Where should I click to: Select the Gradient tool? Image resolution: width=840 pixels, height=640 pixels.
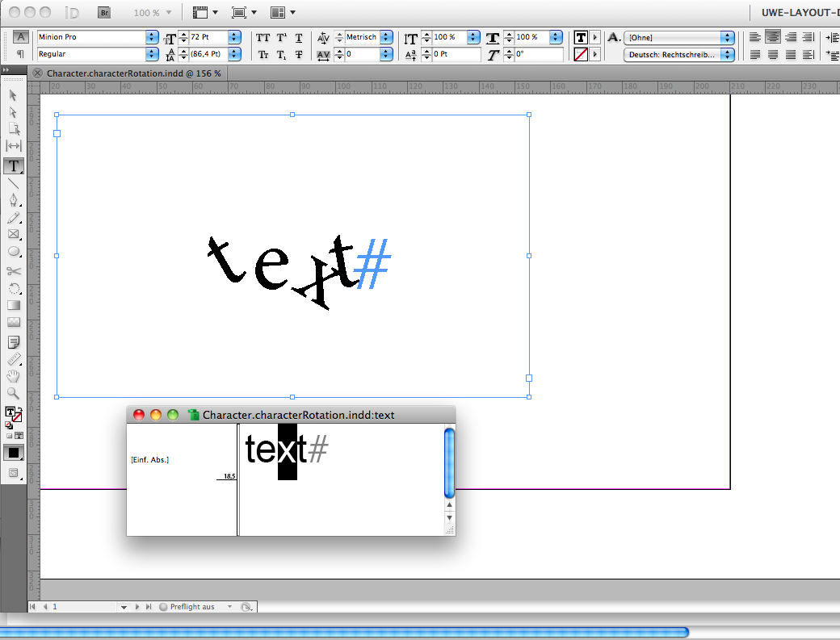[13, 304]
